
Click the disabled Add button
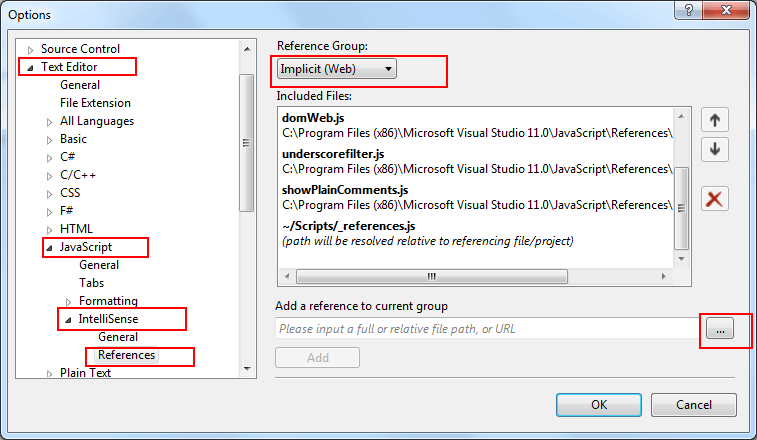pyautogui.click(x=317, y=357)
